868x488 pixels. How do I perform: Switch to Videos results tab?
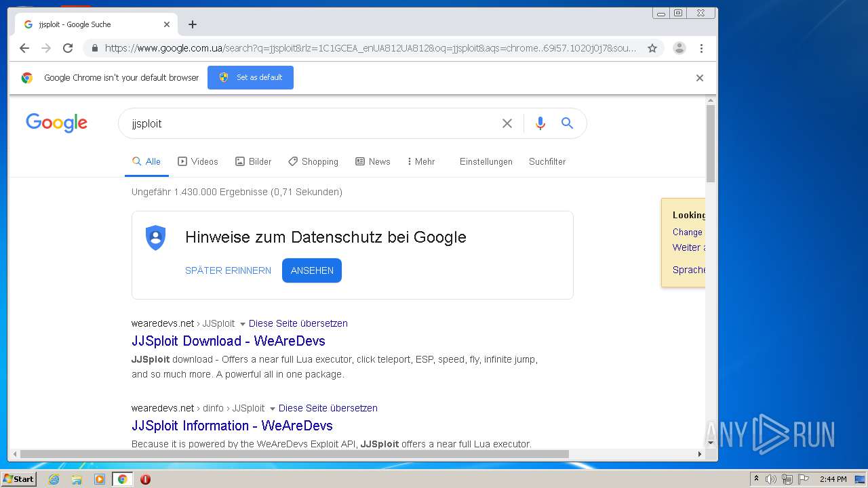(198, 161)
